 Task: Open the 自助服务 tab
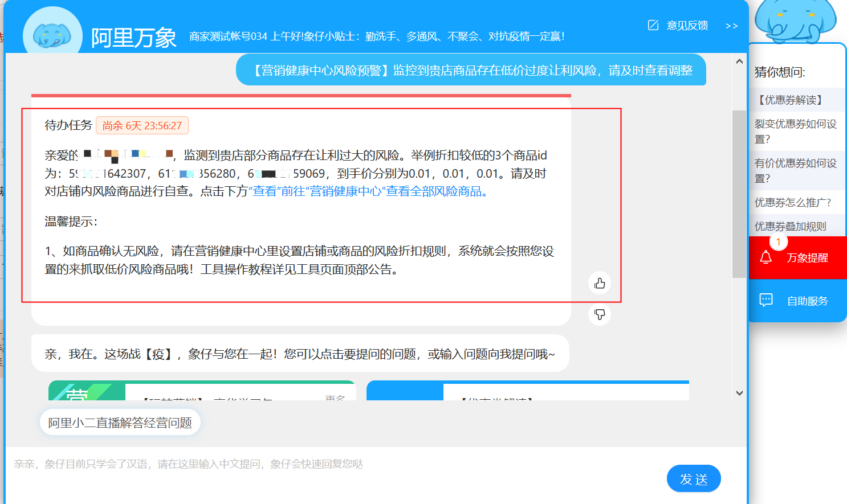(x=797, y=301)
